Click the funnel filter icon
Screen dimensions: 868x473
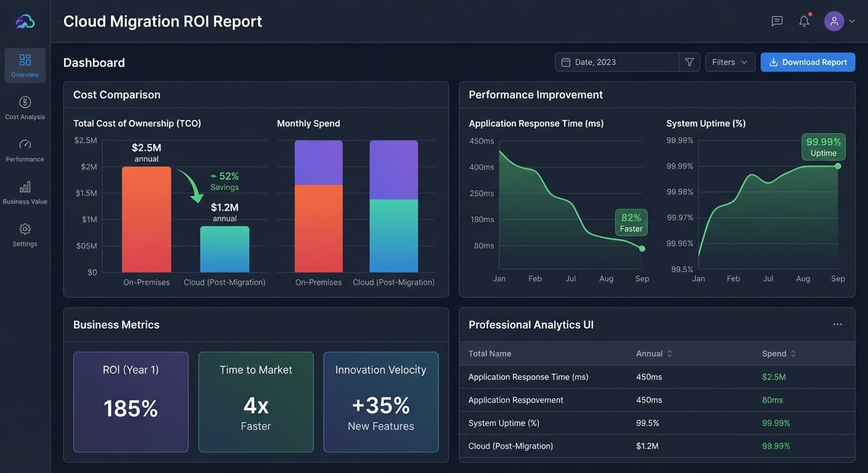[x=690, y=62]
